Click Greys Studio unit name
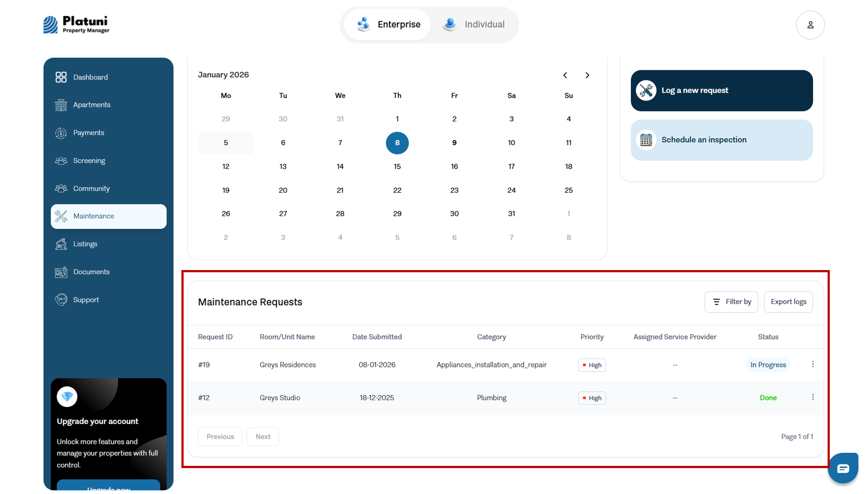Viewport: 868px width, 494px height. (x=280, y=398)
